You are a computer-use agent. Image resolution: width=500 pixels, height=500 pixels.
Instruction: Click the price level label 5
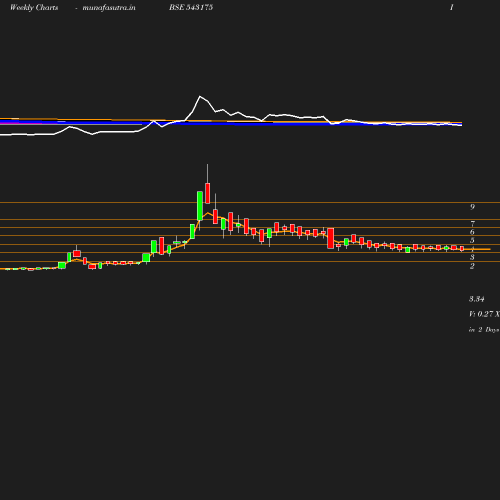click(472, 240)
